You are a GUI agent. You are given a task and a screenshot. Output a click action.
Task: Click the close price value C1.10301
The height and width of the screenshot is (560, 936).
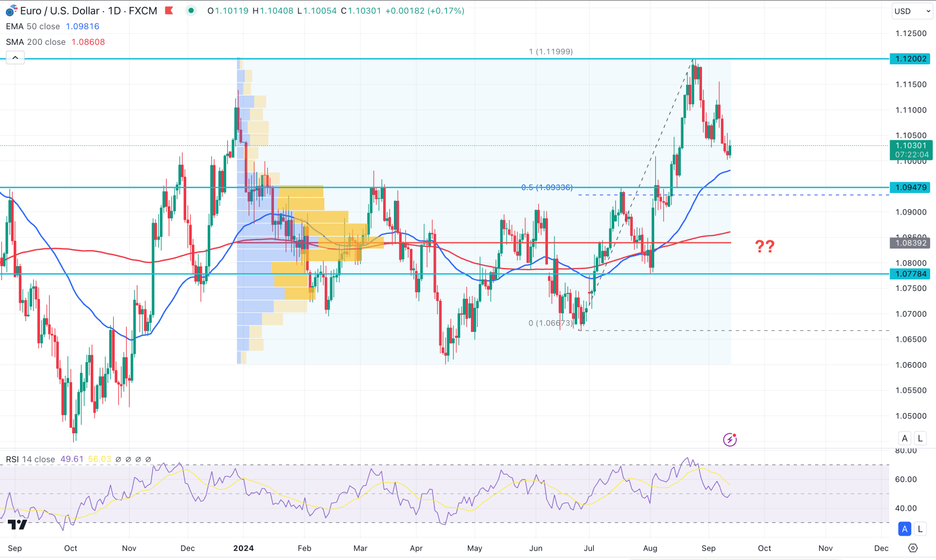click(x=361, y=11)
